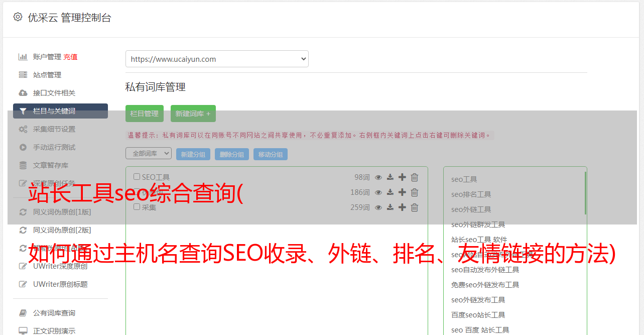Viewport: 644px width, 335px height.
Task: Open 同义词伪原创[1版] in the sidebar
Action: [62, 212]
